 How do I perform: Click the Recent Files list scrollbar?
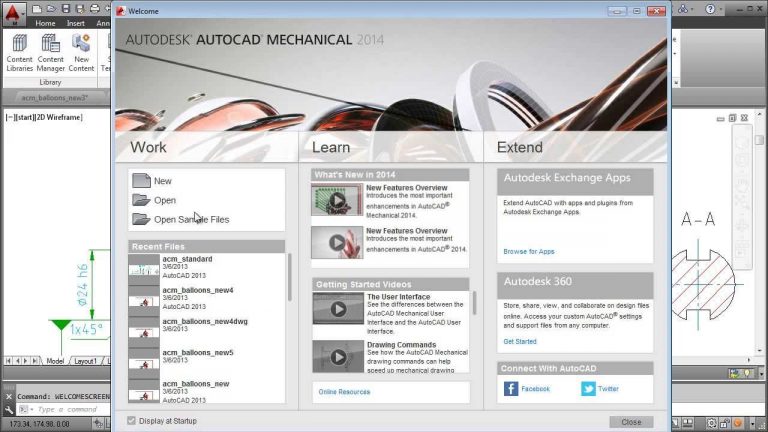(x=289, y=278)
